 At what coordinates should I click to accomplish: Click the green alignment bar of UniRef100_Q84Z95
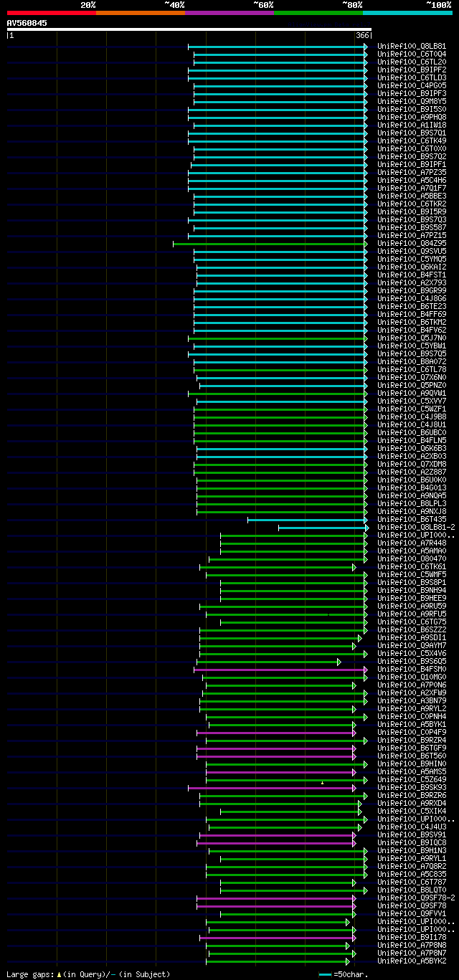coord(270,244)
